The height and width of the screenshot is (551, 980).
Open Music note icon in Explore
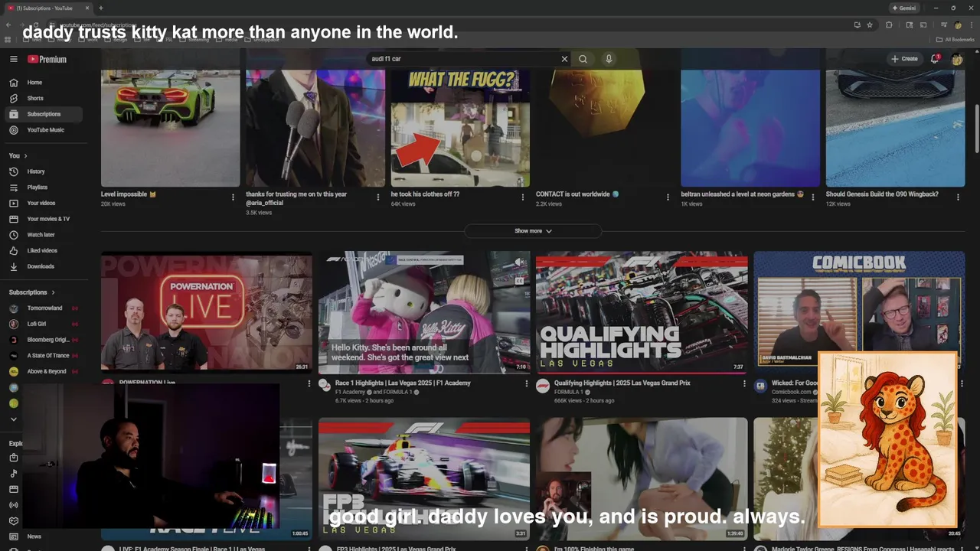pos(13,474)
